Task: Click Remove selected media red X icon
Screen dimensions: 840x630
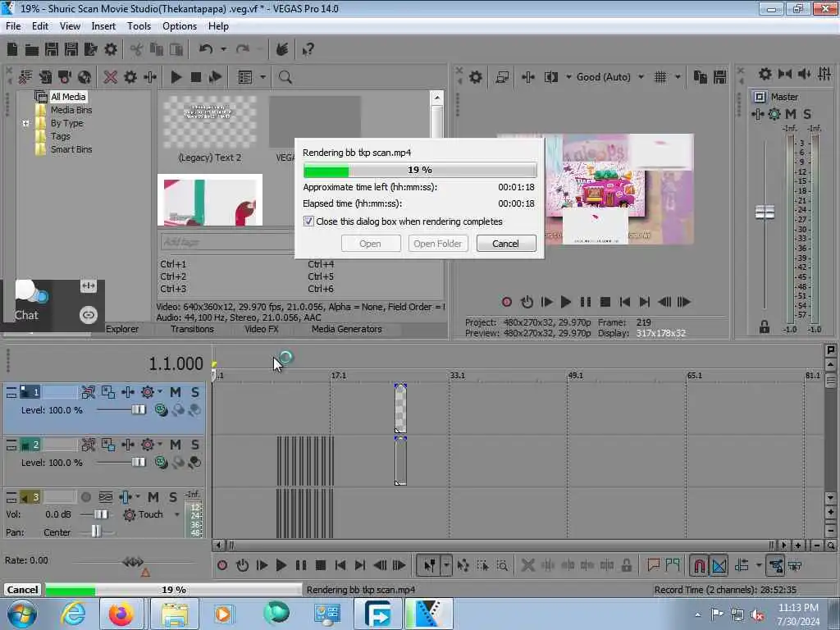Action: coord(111,77)
